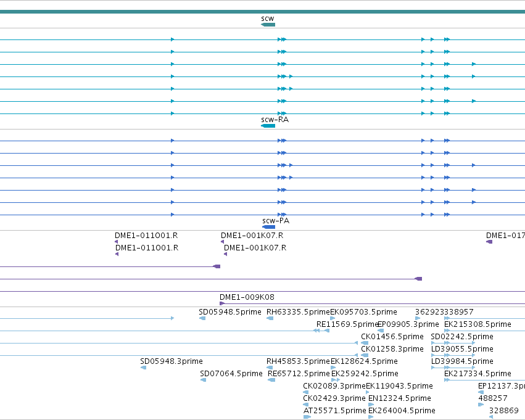Click the SD07064.5prime label

231,374
